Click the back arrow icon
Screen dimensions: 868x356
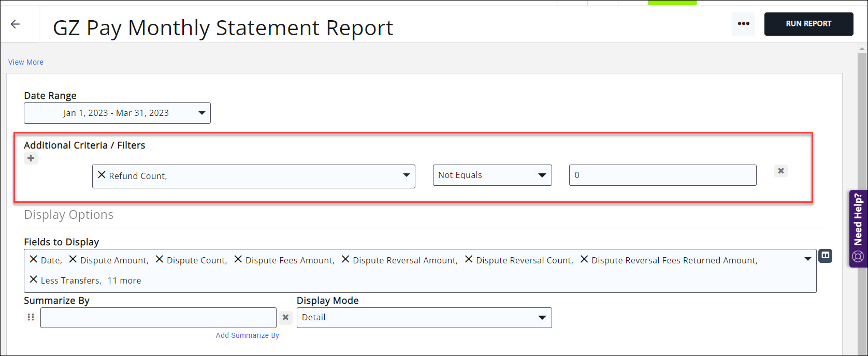(x=16, y=24)
